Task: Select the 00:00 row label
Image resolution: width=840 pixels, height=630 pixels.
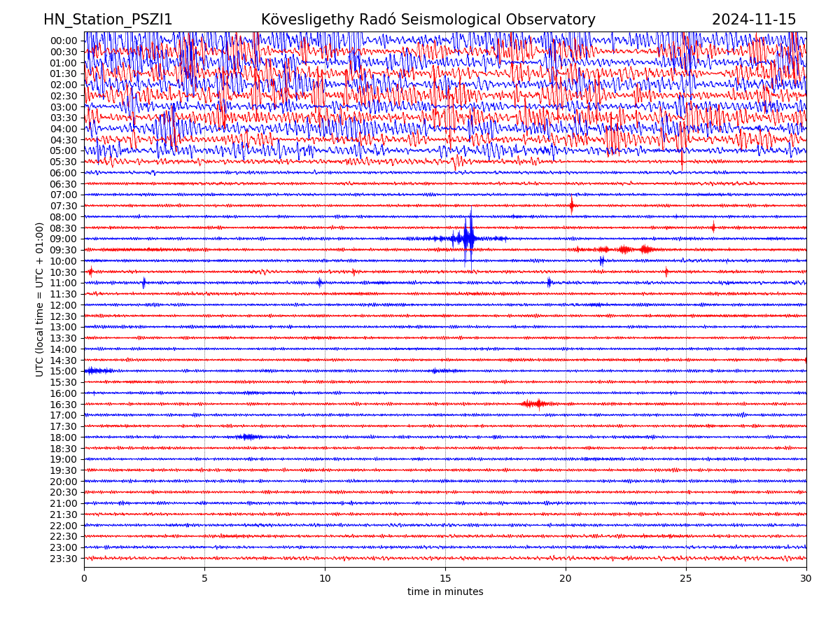Action: [64, 41]
